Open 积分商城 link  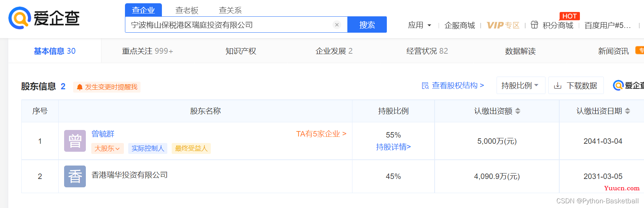tap(558, 25)
